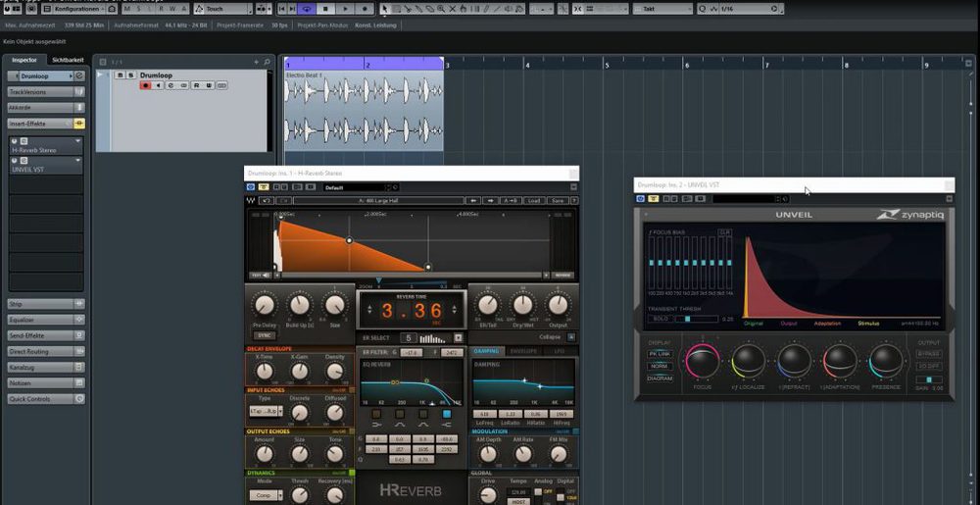
Task: Click the SYNC button under Pre Delay
Action: coord(264,335)
